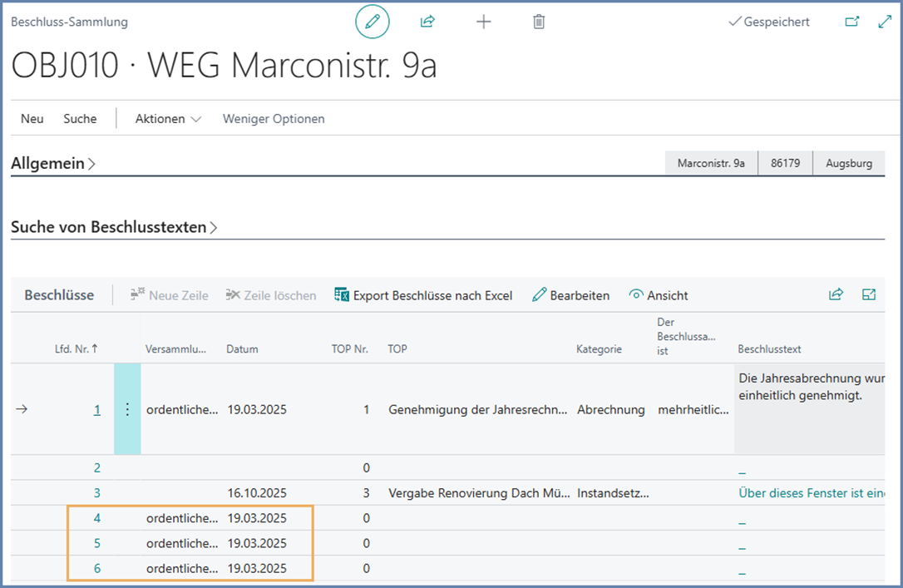Click share icon in Beschlüsse toolbar
The image size is (903, 588).
tap(836, 294)
